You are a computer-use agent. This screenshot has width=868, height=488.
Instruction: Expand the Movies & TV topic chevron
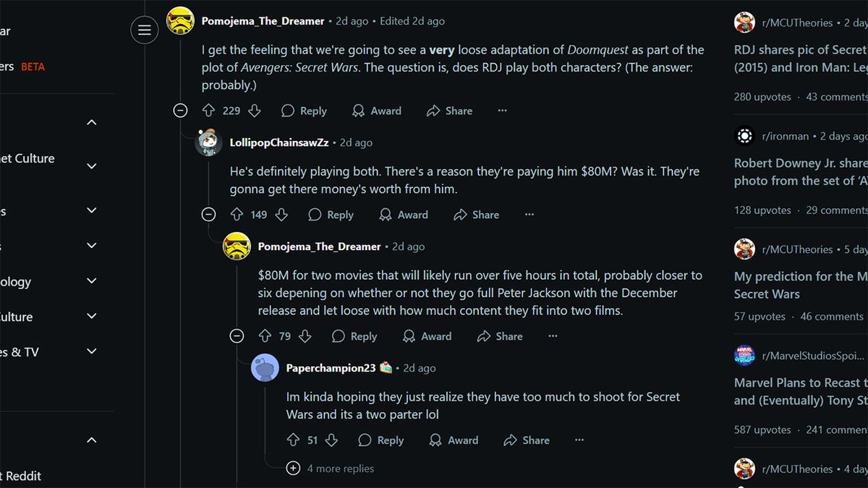click(x=91, y=351)
